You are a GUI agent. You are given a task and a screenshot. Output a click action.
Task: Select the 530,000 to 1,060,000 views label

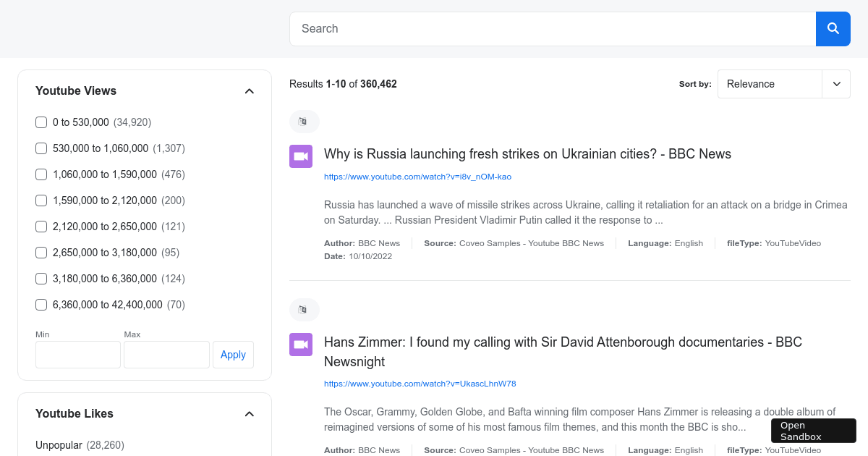pyautogui.click(x=101, y=148)
